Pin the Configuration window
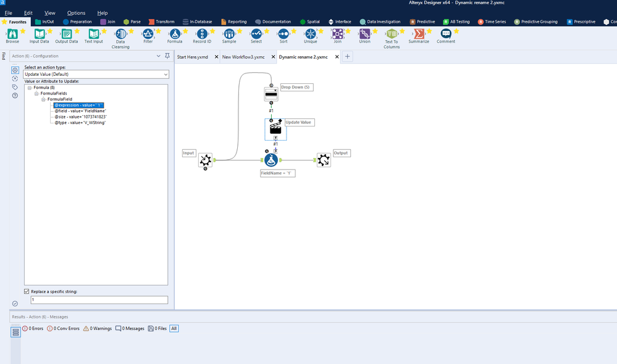Viewport: 617px width, 364px height. pyautogui.click(x=167, y=56)
